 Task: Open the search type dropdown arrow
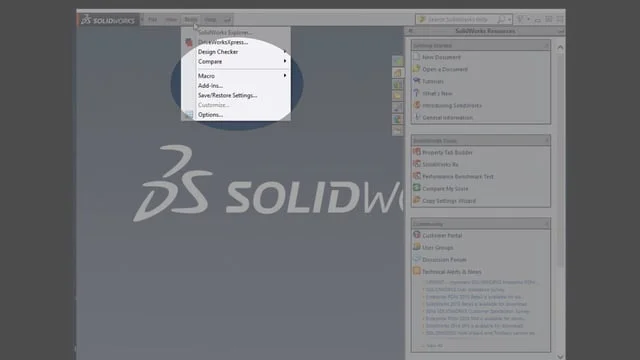[509, 20]
